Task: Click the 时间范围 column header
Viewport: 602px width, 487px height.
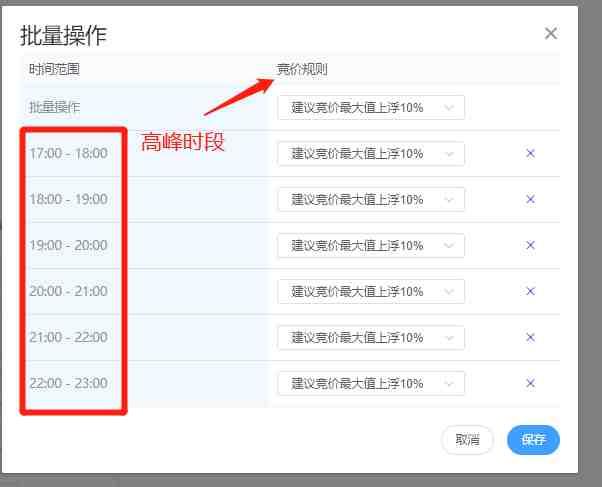Action: pyautogui.click(x=54, y=70)
